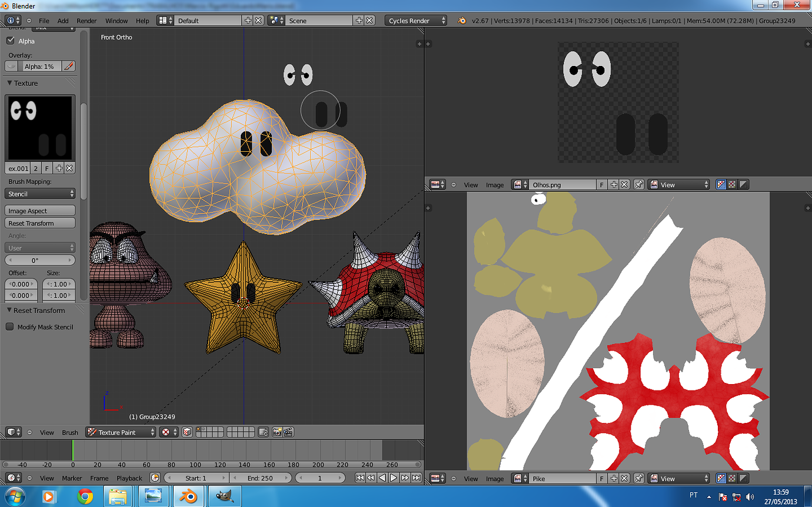The width and height of the screenshot is (812, 507).
Task: Show color channels only for Olhos.png
Action: 732,185
